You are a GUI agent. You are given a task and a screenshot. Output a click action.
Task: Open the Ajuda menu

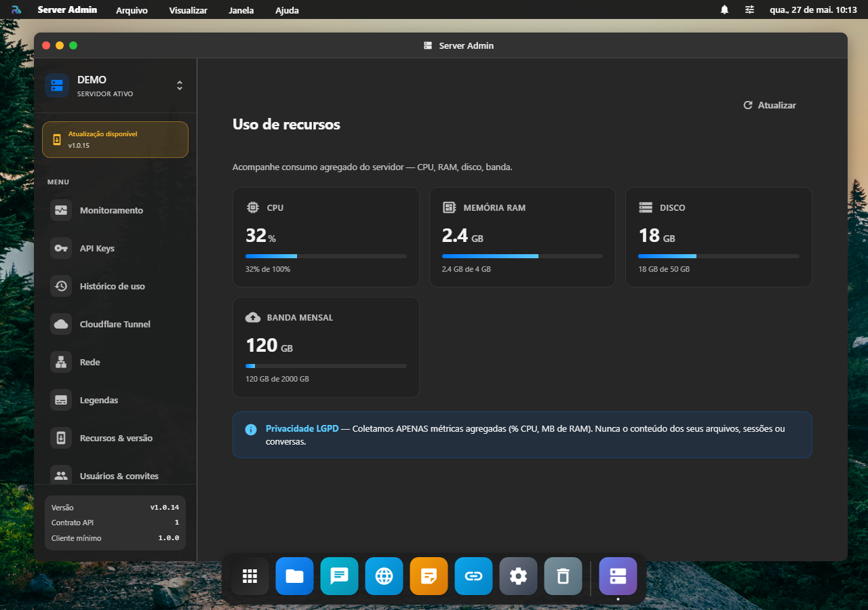pyautogui.click(x=287, y=10)
